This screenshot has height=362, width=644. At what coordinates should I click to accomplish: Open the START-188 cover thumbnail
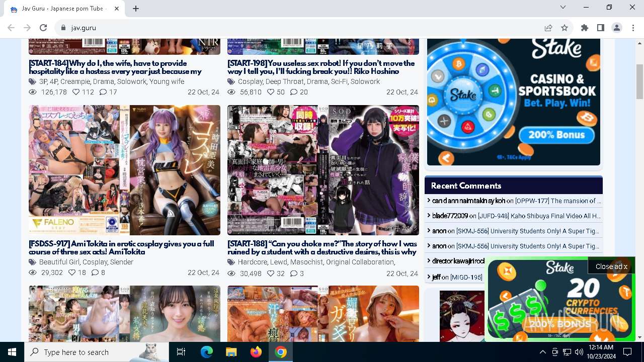click(323, 170)
